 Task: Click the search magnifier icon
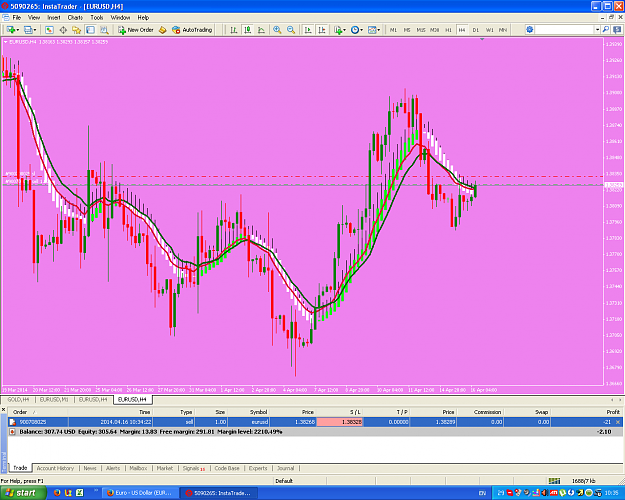tap(605, 30)
